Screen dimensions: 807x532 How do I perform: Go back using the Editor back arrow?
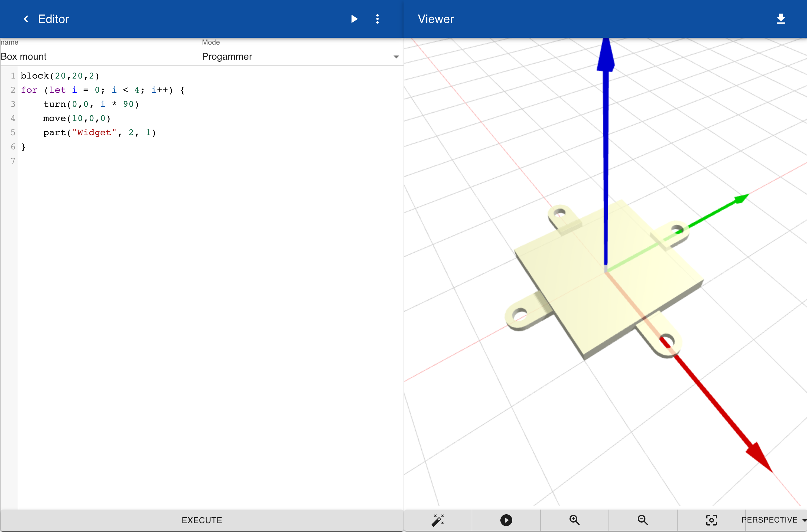[x=26, y=19]
